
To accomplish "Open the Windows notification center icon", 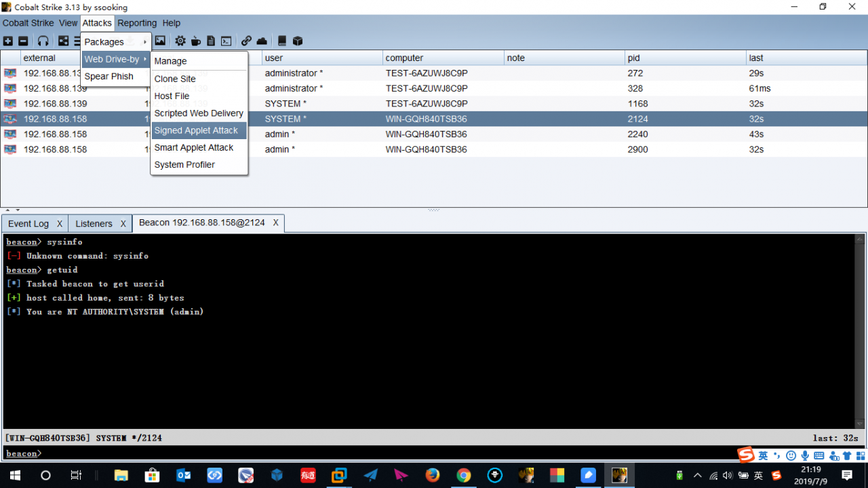I will (847, 475).
